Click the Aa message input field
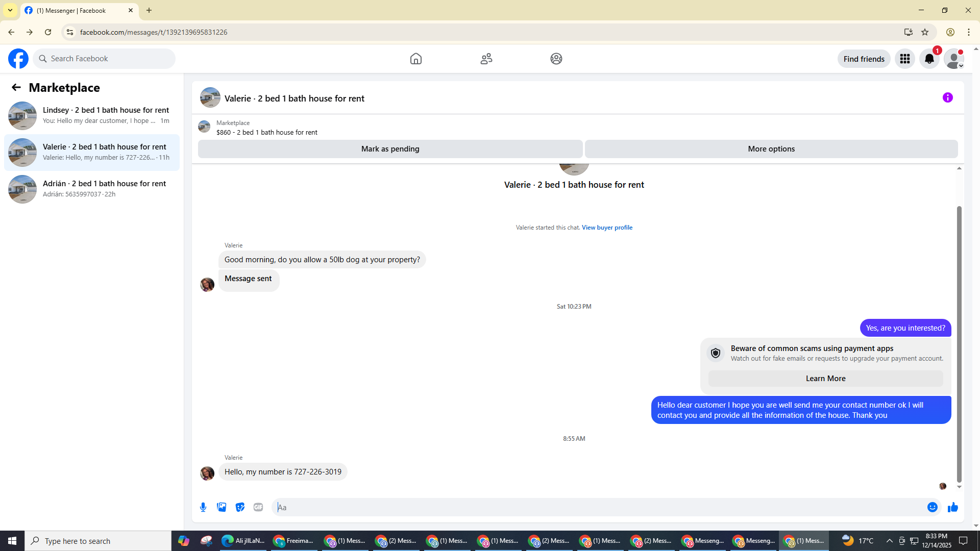The height and width of the screenshot is (551, 980). [597, 507]
